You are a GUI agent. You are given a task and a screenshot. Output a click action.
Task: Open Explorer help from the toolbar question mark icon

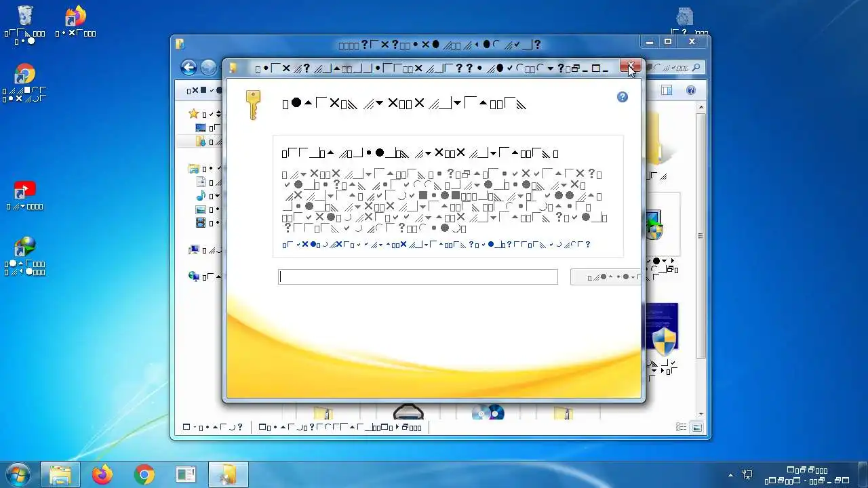click(691, 90)
